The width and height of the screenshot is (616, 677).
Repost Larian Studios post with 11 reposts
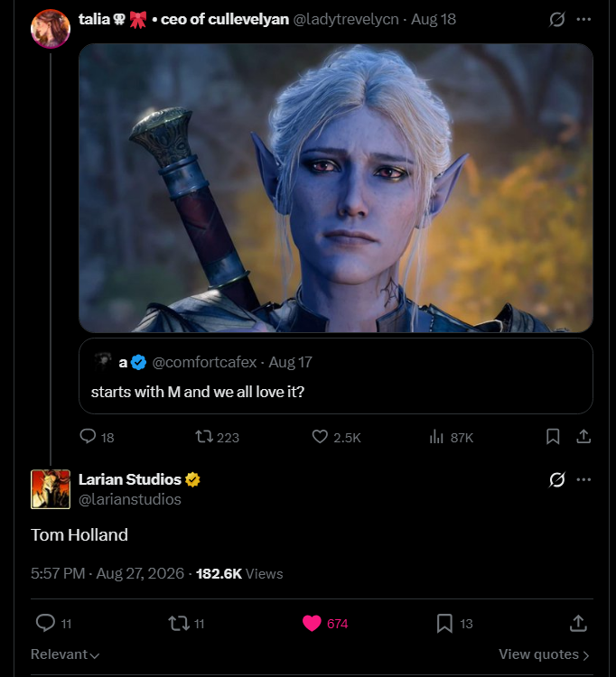pyautogui.click(x=186, y=624)
